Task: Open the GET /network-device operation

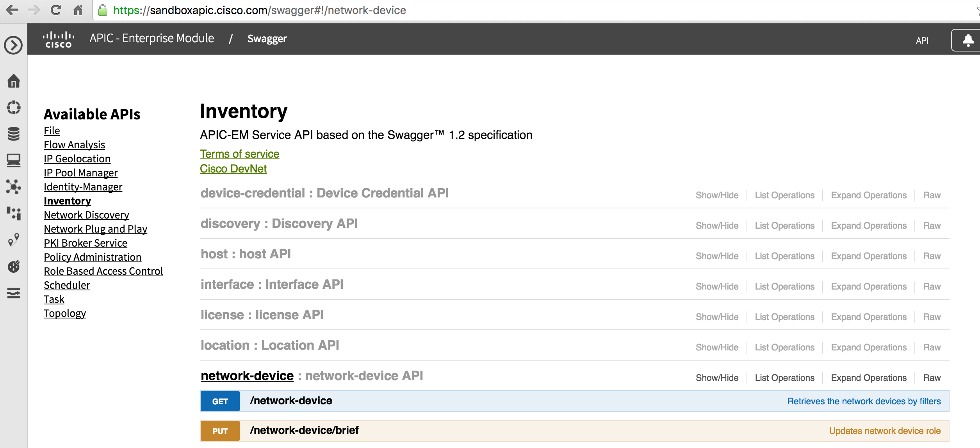Action: click(575, 401)
